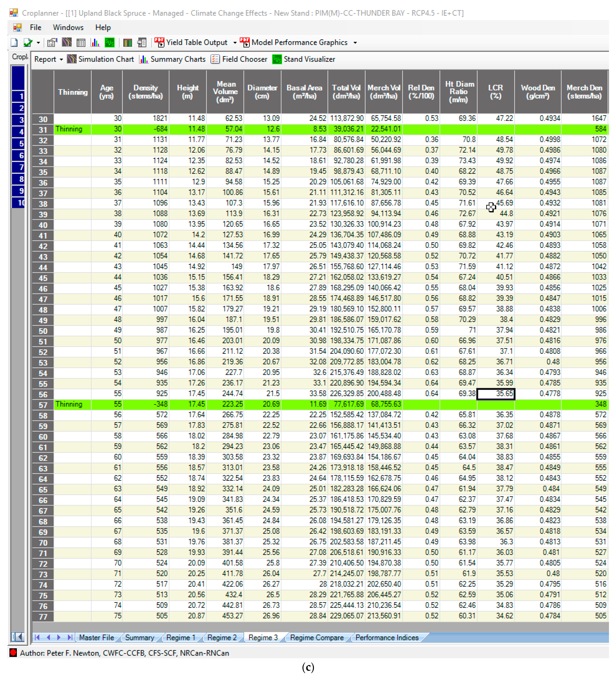Open the Windows menu

tap(68, 28)
